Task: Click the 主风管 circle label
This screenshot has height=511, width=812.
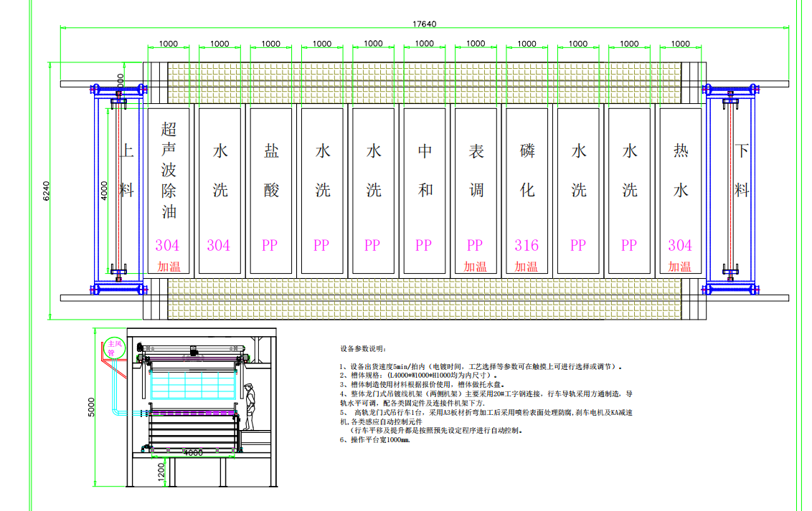Action: [115, 348]
